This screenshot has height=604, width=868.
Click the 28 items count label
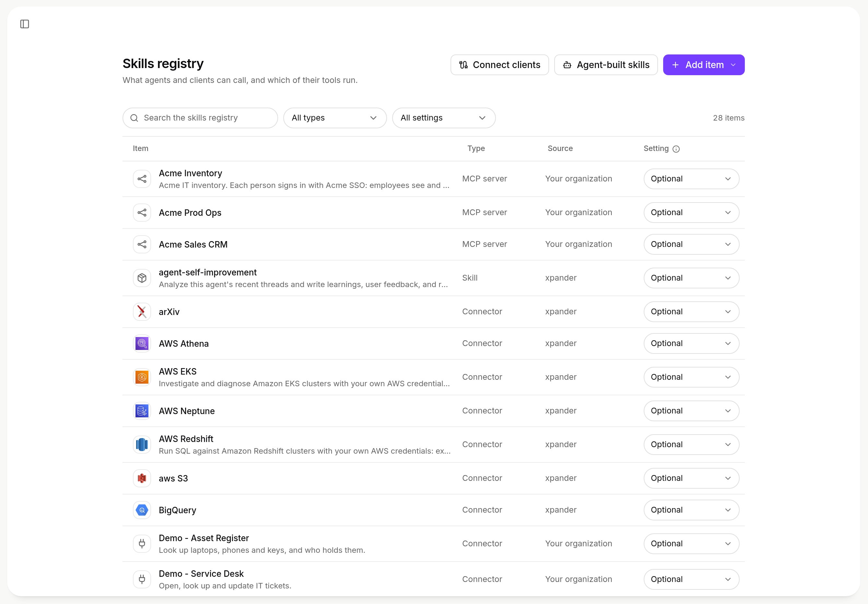729,118
